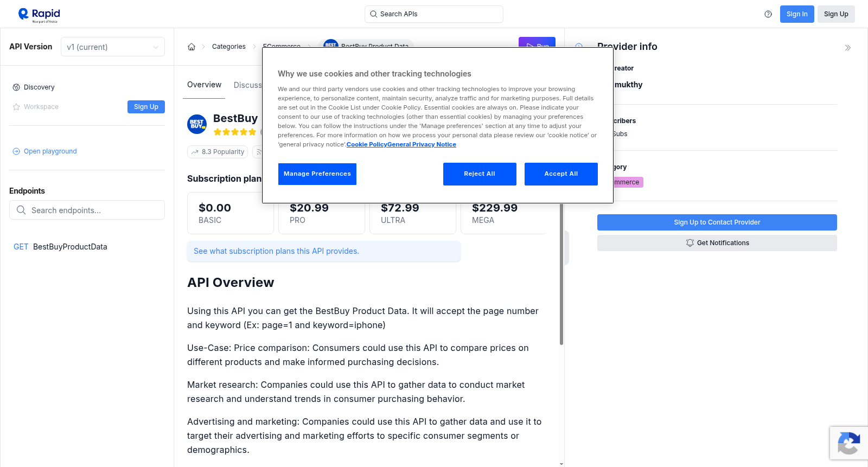Image resolution: width=868 pixels, height=467 pixels.
Task: Click the Search APIs input field
Action: [434, 14]
